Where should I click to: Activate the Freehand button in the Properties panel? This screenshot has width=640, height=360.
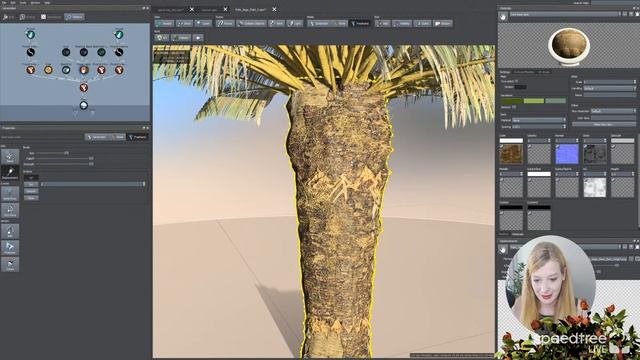click(137, 137)
